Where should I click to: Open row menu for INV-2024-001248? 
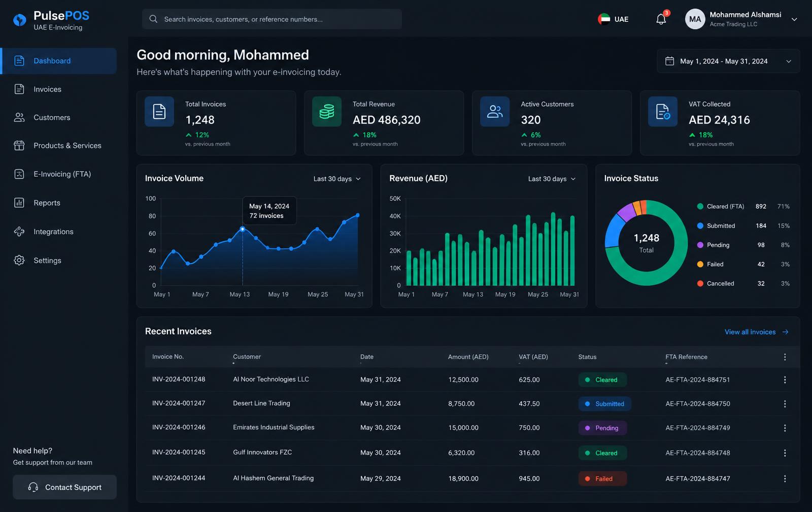785,380
